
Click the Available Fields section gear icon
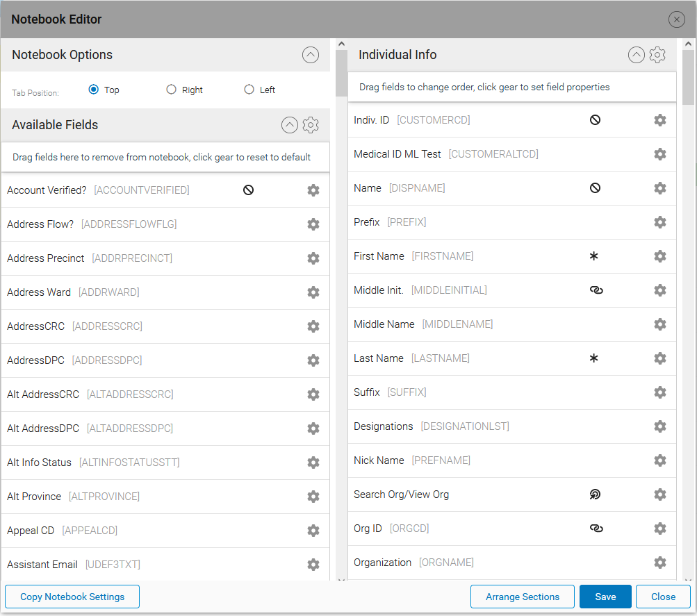point(311,125)
